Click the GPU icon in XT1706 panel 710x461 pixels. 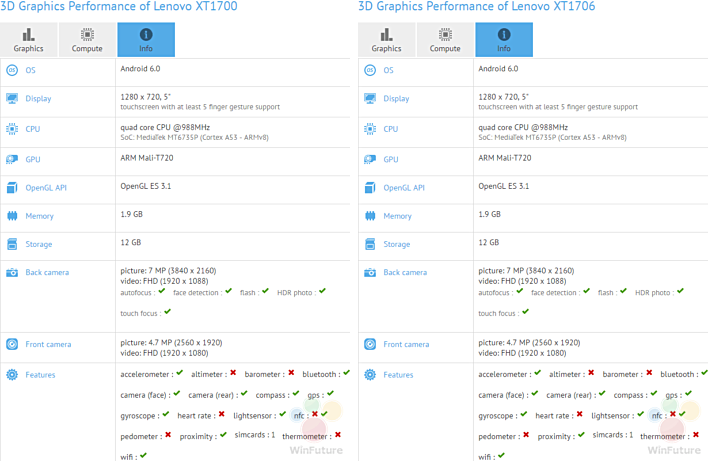[x=370, y=159]
